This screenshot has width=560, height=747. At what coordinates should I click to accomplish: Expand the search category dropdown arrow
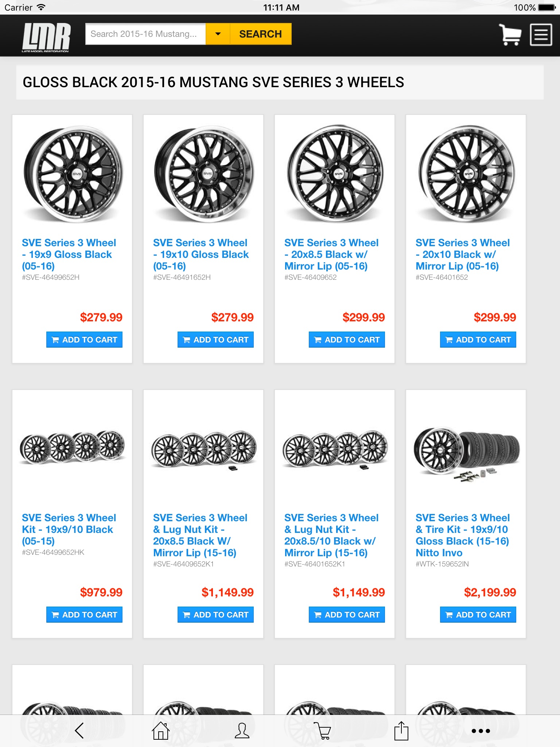point(218,34)
